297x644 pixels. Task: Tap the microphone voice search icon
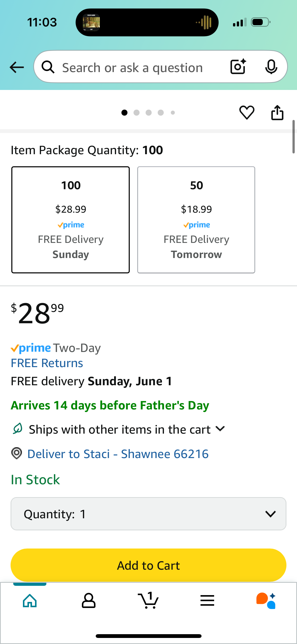point(271,67)
